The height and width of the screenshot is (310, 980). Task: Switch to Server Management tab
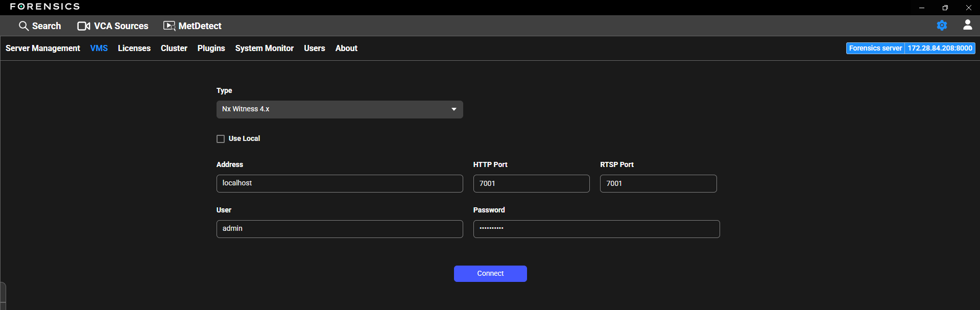[x=43, y=48]
